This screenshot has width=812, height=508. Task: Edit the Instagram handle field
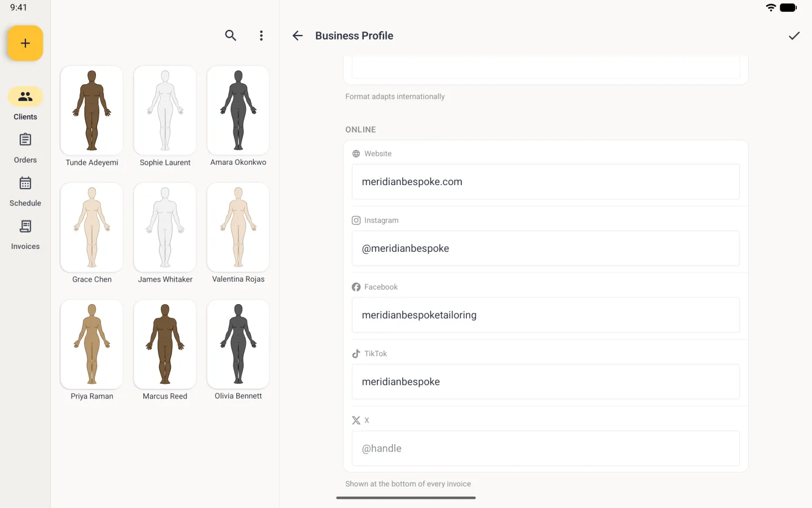[x=546, y=248]
